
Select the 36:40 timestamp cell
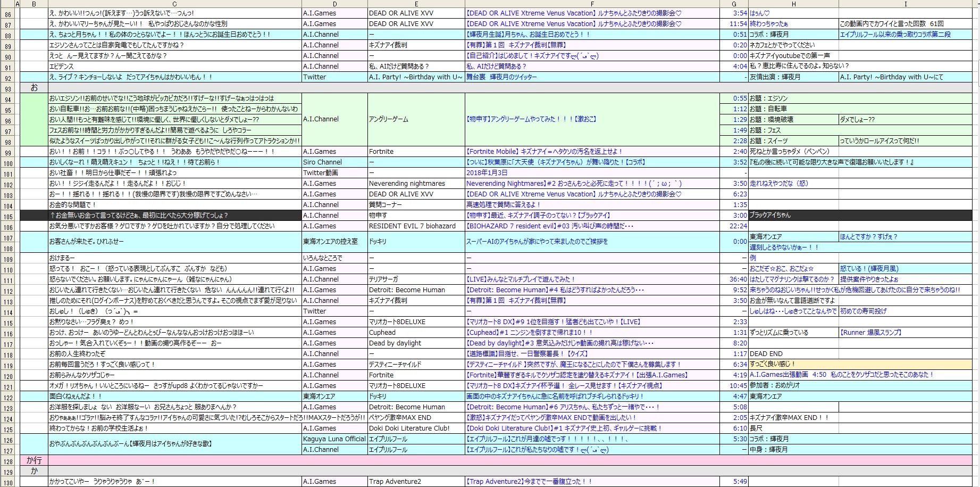(734, 279)
